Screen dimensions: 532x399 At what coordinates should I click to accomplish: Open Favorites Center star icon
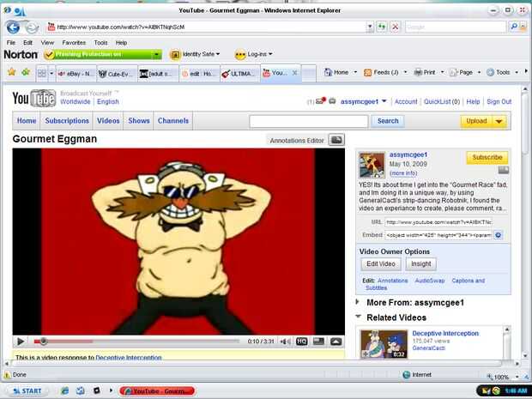(x=12, y=72)
